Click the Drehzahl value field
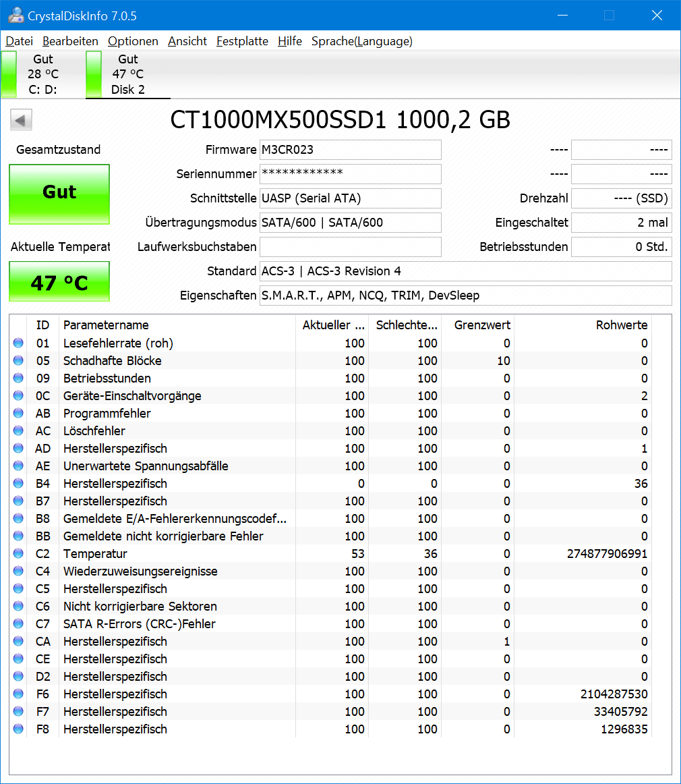 coord(622,198)
